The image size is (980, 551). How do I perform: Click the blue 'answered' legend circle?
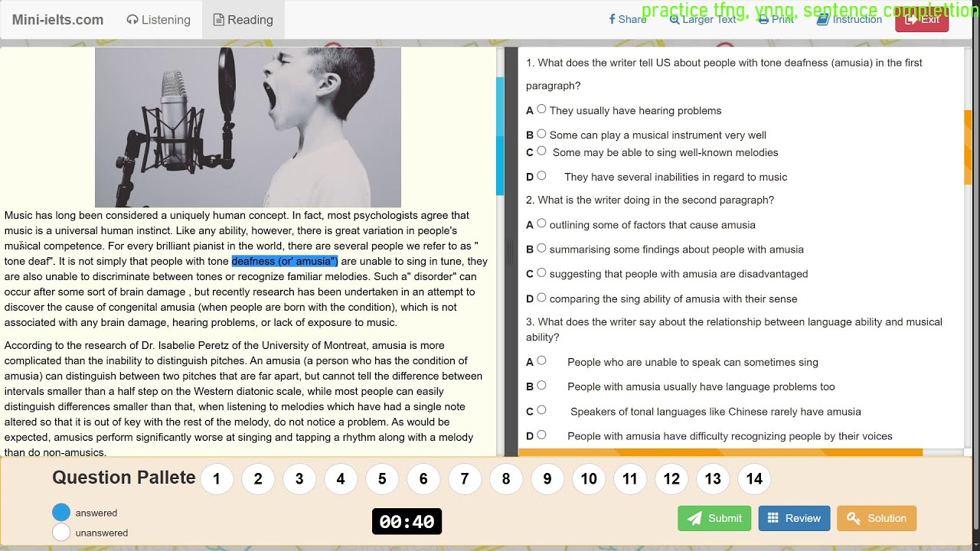coord(61,513)
